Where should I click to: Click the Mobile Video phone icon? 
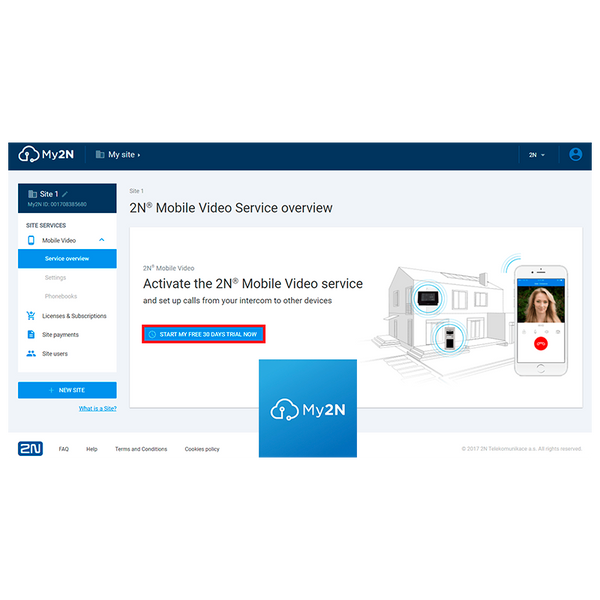tap(31, 240)
